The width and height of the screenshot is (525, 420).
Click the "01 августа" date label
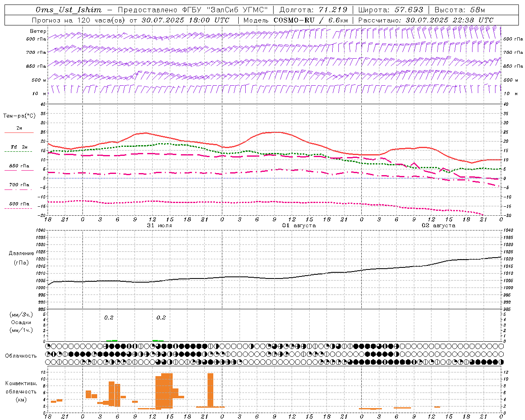(299, 226)
